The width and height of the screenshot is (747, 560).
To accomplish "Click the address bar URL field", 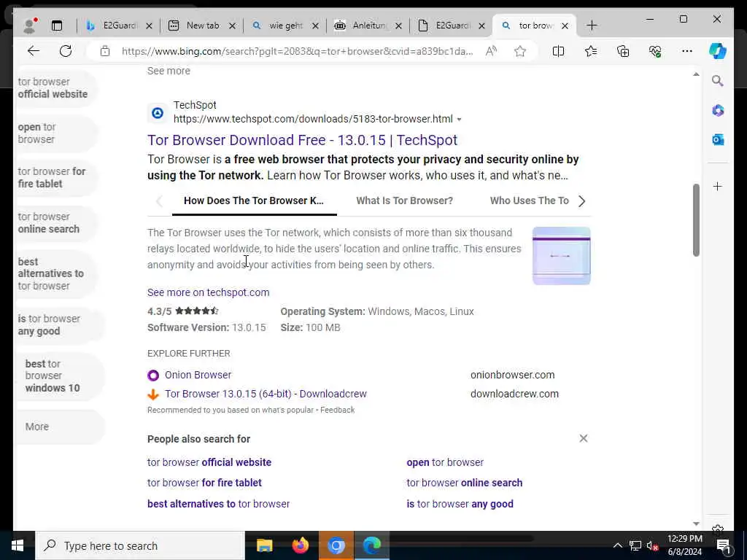I will coord(298,51).
